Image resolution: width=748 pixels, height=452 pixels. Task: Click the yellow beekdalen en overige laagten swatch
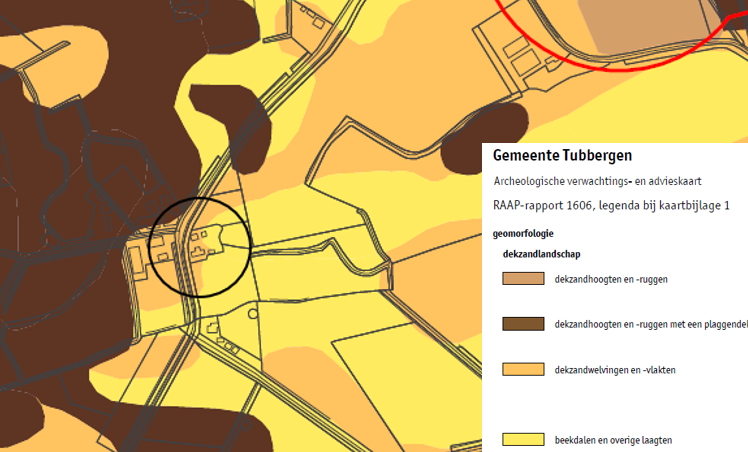pos(523,440)
